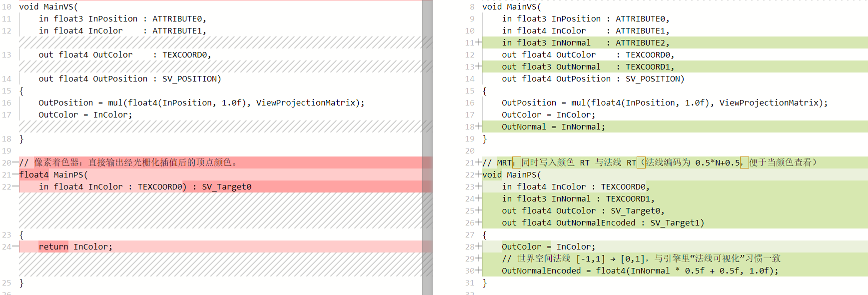The image size is (868, 295).
Task: Click 'in float4 InColor : ATTRIBUTE1,' in left pane
Action: point(122,30)
